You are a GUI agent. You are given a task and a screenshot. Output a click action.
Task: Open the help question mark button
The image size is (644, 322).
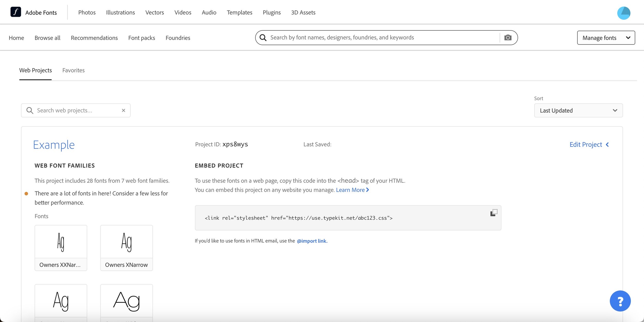pyautogui.click(x=620, y=301)
